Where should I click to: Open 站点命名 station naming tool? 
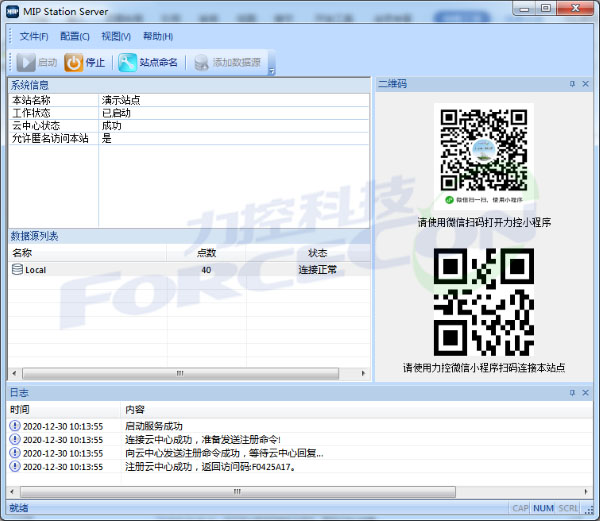148,62
